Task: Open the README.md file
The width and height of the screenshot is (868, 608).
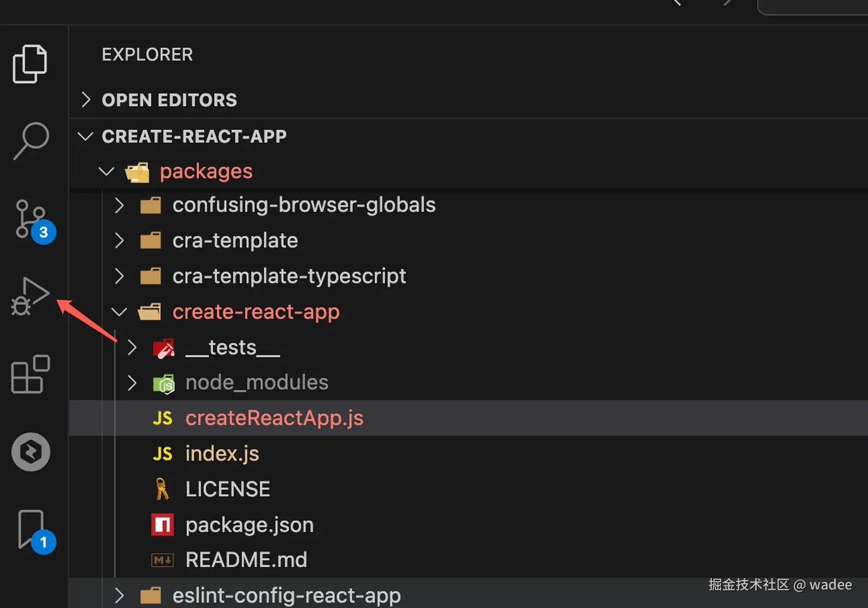Action: point(246,560)
